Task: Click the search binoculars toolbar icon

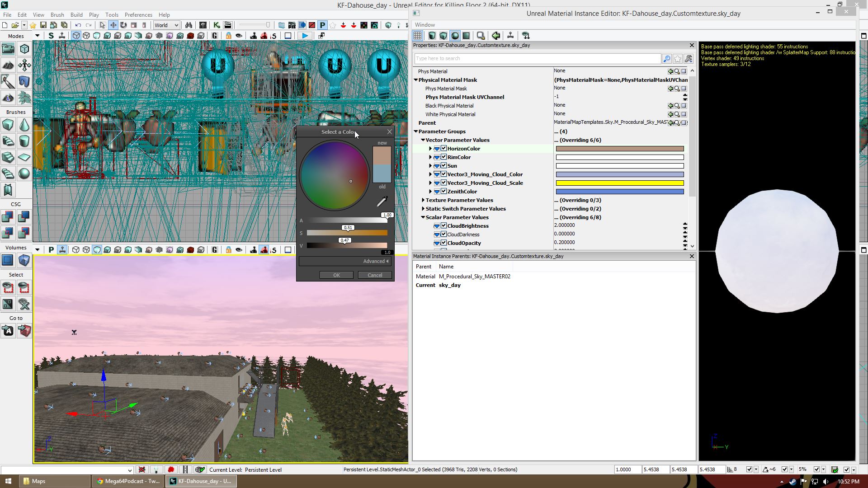Action: point(189,25)
